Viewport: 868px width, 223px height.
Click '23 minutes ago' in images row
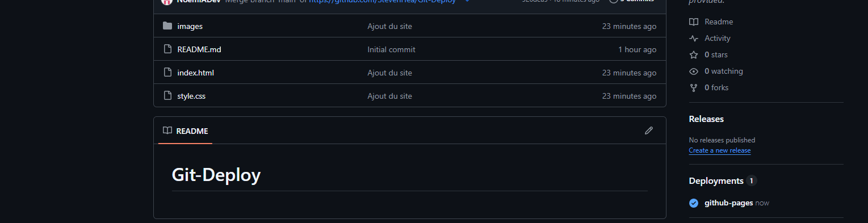coord(629,26)
